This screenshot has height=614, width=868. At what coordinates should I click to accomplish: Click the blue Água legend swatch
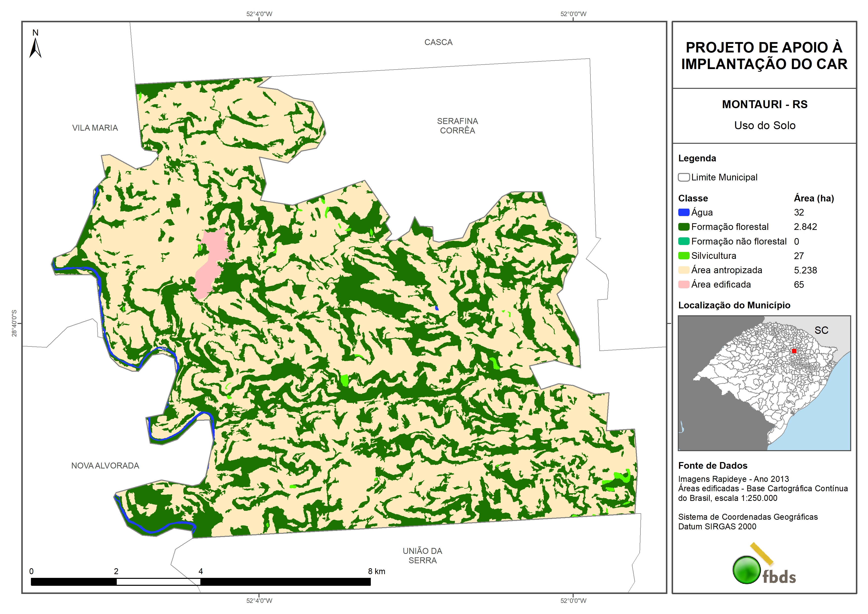pos(683,213)
